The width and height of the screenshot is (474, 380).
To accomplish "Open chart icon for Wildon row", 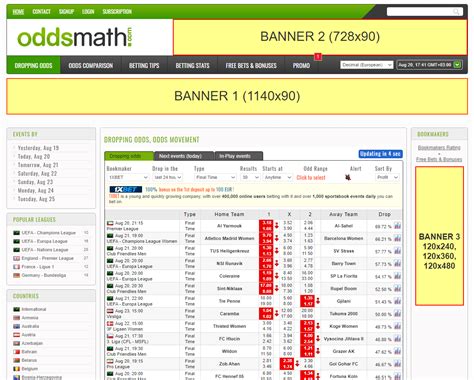I will [x=397, y=351].
